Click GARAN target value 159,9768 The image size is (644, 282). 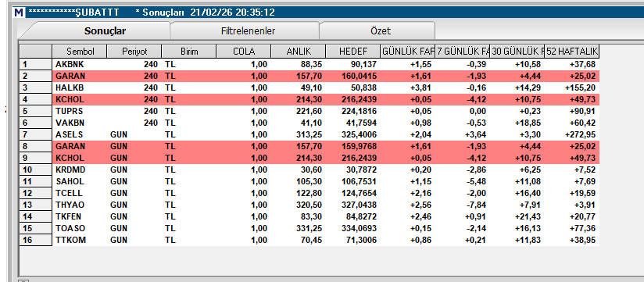[360, 147]
